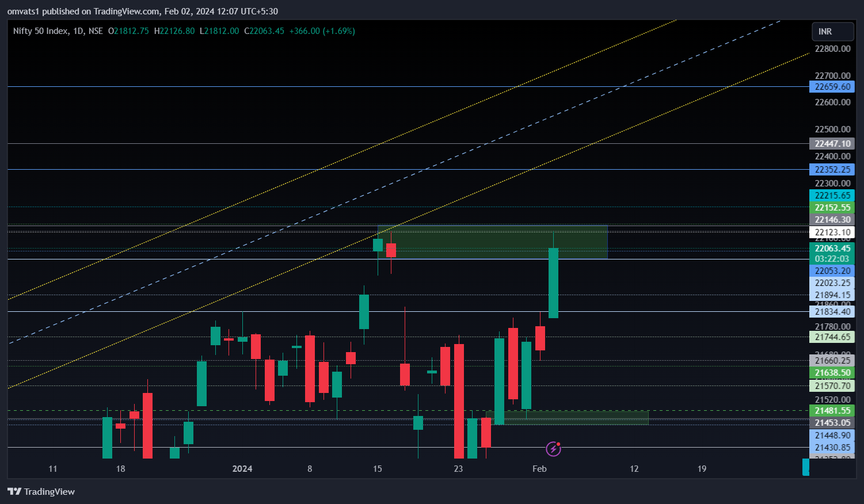Click the Feb date on time axis
The image size is (864, 504).
point(539,469)
